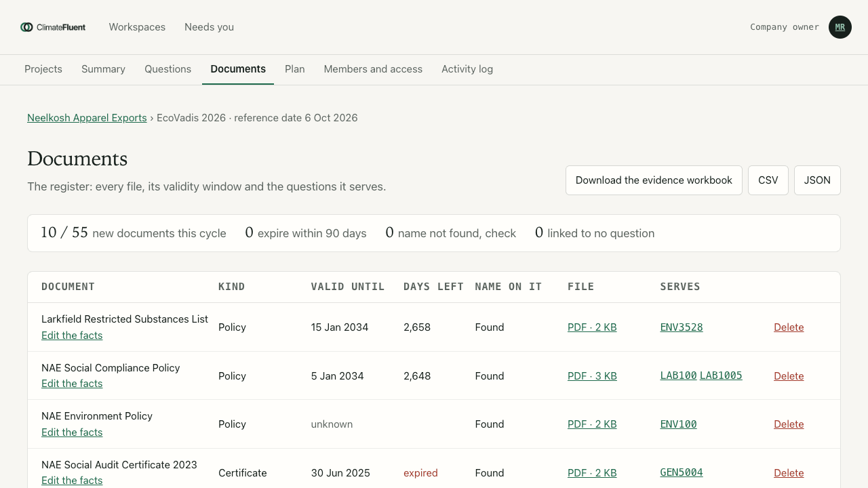Click the unknown valid-until value

point(332,424)
